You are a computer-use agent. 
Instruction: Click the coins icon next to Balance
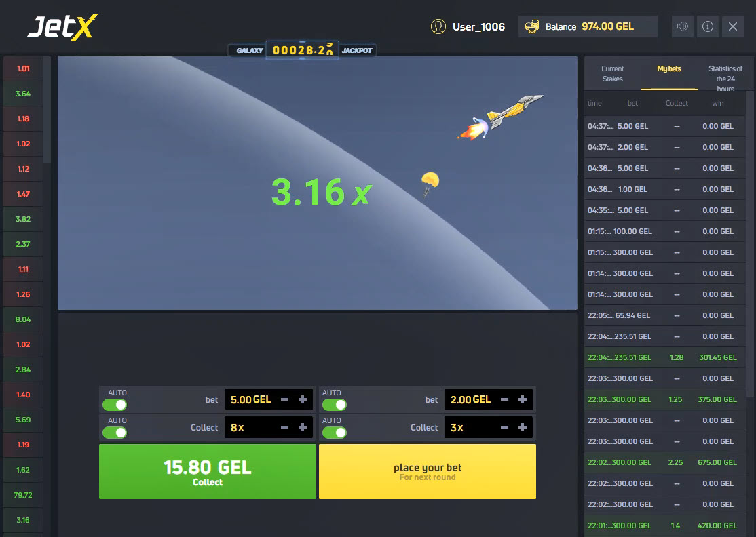[533, 26]
